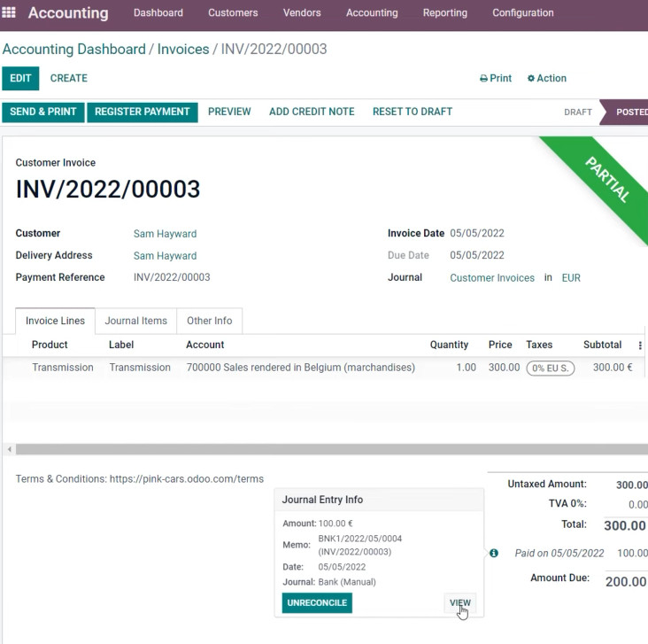Click the 0% EU S. tax tag
648x644 pixels.
[x=551, y=369]
